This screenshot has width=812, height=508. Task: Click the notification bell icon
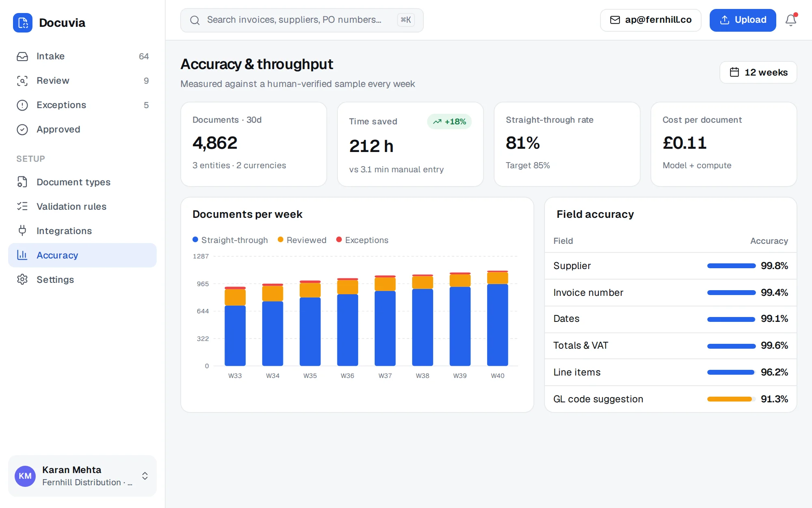pyautogui.click(x=791, y=20)
